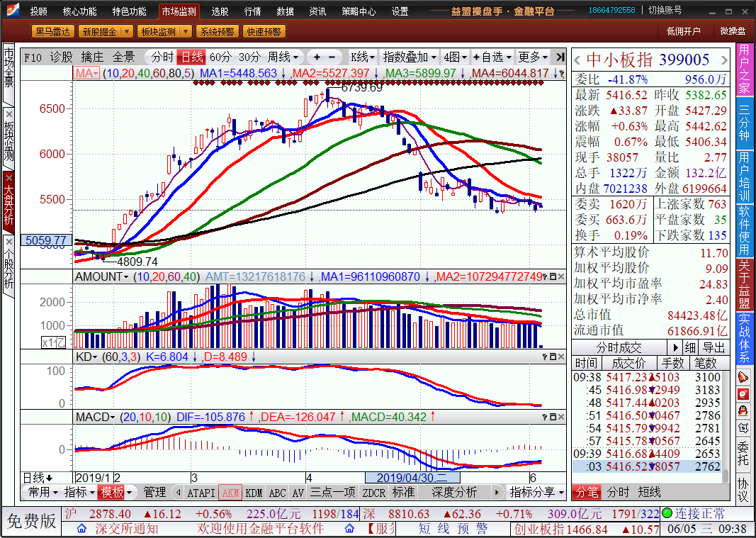The width and height of the screenshot is (756, 538).
Task: Click the 系统预警 button
Action: [216, 32]
